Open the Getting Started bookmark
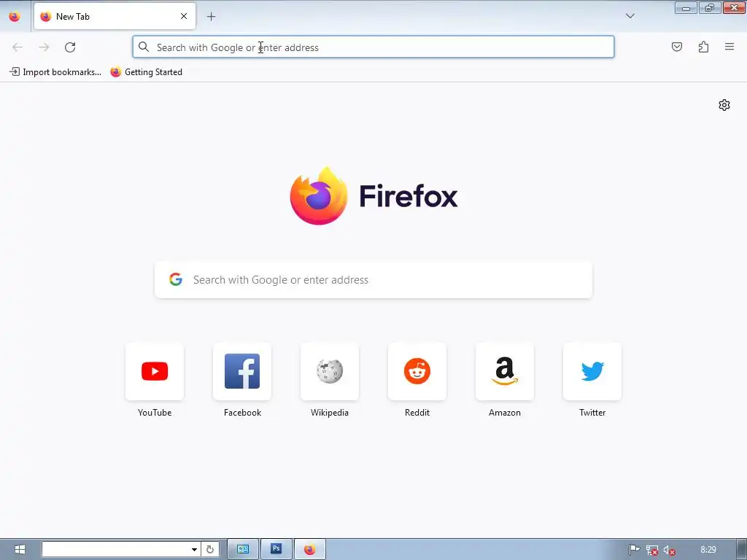747x560 pixels. (x=146, y=72)
